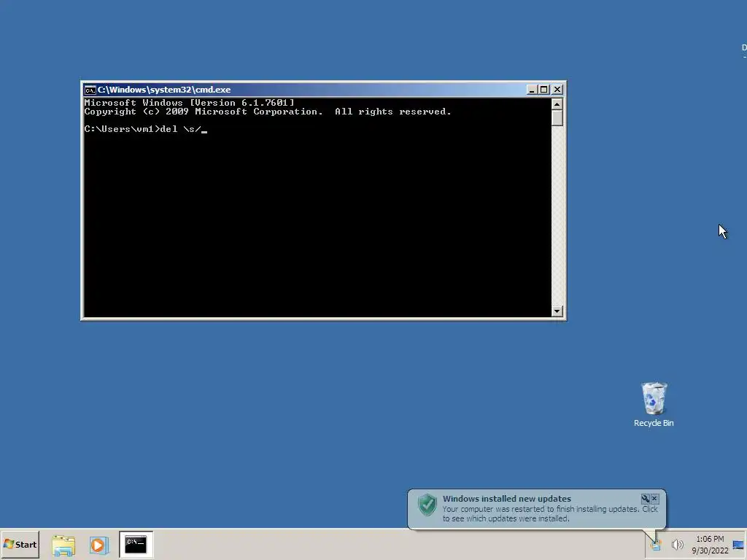Screen dimensions: 747x560
Task: Close the cmd.exe window
Action: click(x=557, y=90)
